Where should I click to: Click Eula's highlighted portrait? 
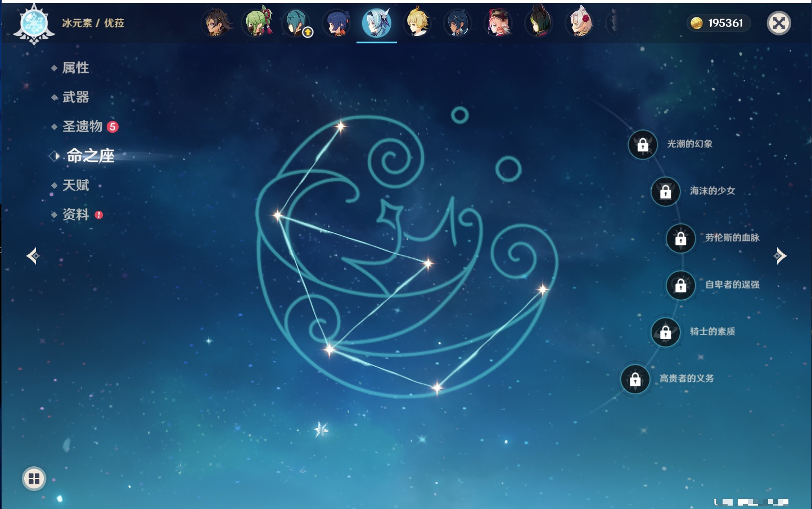377,23
